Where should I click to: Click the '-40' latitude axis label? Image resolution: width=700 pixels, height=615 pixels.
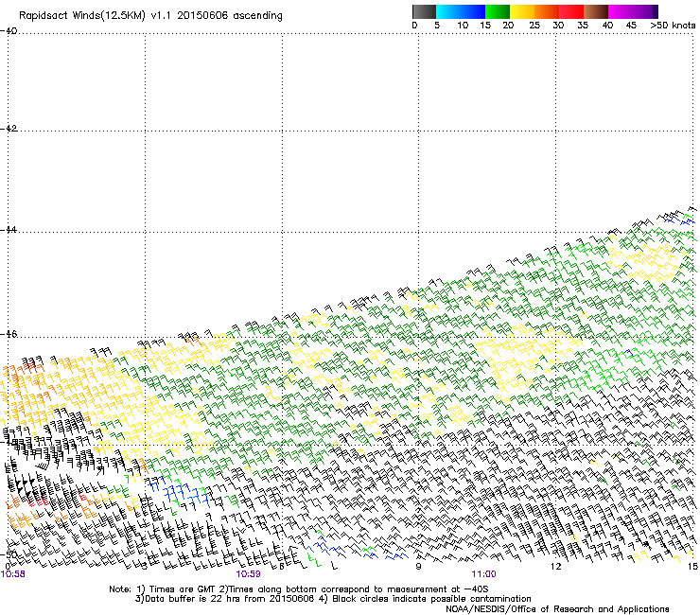[x=9, y=31]
